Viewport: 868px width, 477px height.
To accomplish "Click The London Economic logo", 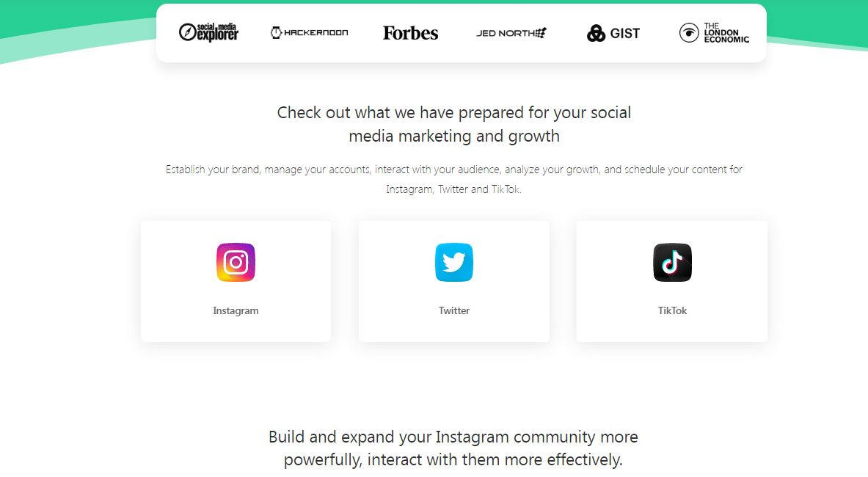I will (x=713, y=32).
